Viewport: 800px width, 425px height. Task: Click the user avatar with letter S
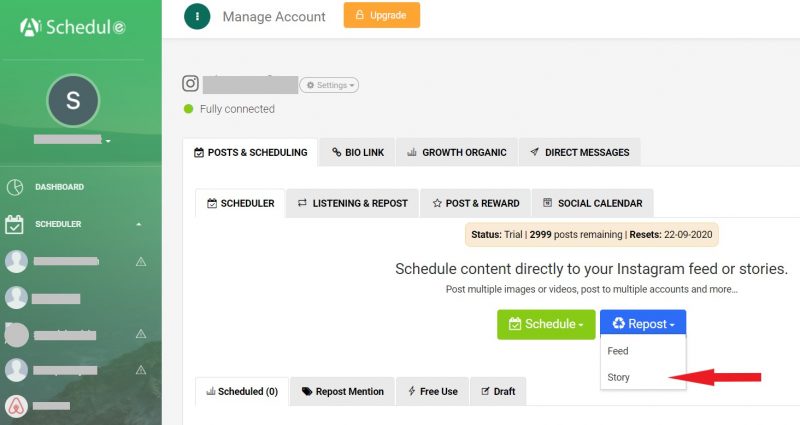pos(73,101)
